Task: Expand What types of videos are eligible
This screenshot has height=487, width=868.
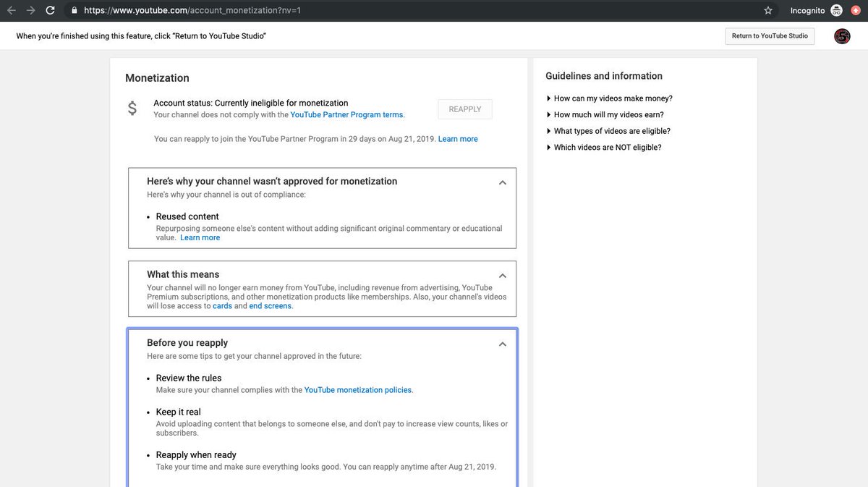Action: (x=608, y=131)
